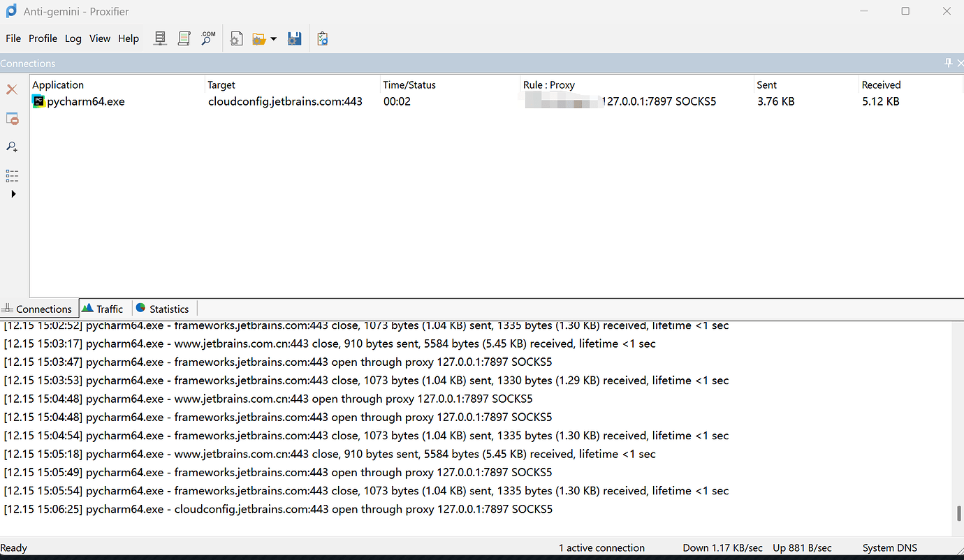
Task: Create a new profile via toolbar icon
Action: pyautogui.click(x=236, y=38)
